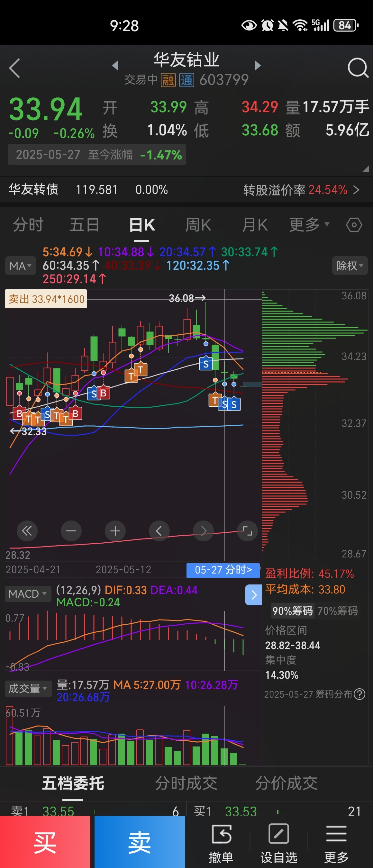This screenshot has height=868, width=373.
Task: Go to previous stock triangle arrow
Action: (115, 65)
